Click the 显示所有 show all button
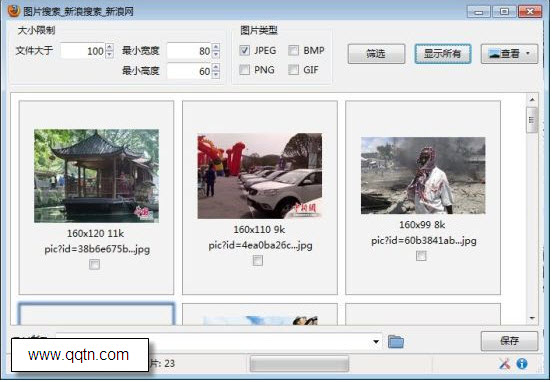 tap(443, 54)
